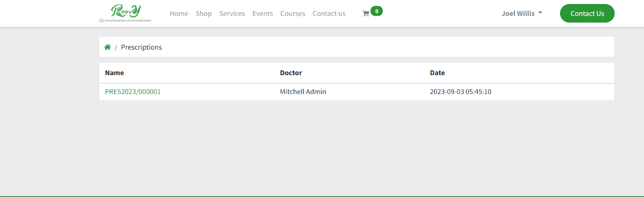Open the Courses menu item
644x197 pixels.
pyautogui.click(x=292, y=14)
